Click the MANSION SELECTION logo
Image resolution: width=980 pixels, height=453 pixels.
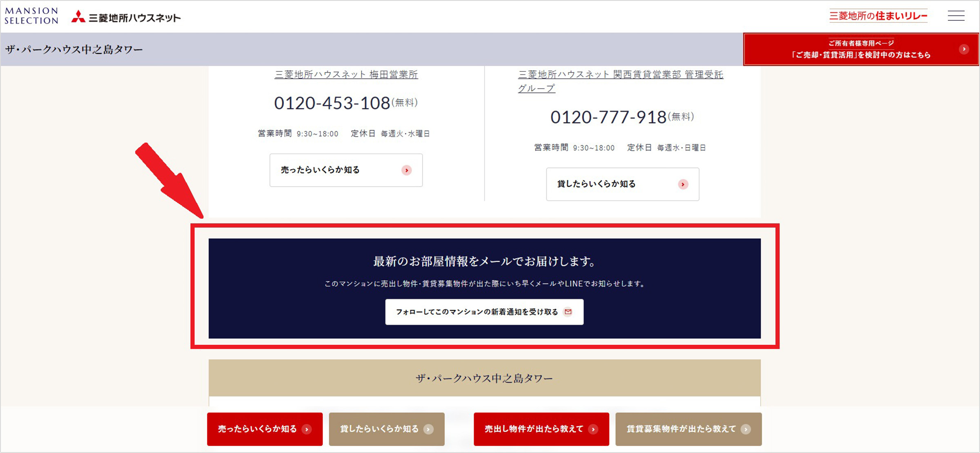pos(31,16)
